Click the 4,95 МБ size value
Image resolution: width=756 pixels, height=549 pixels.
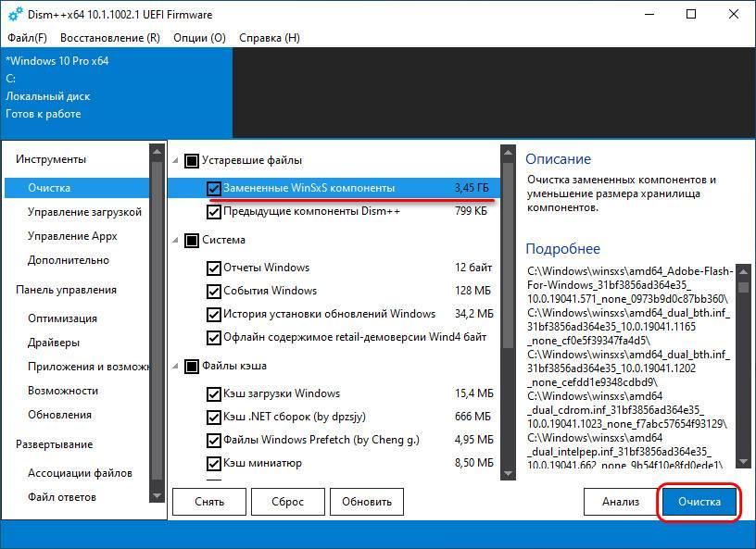tap(474, 440)
